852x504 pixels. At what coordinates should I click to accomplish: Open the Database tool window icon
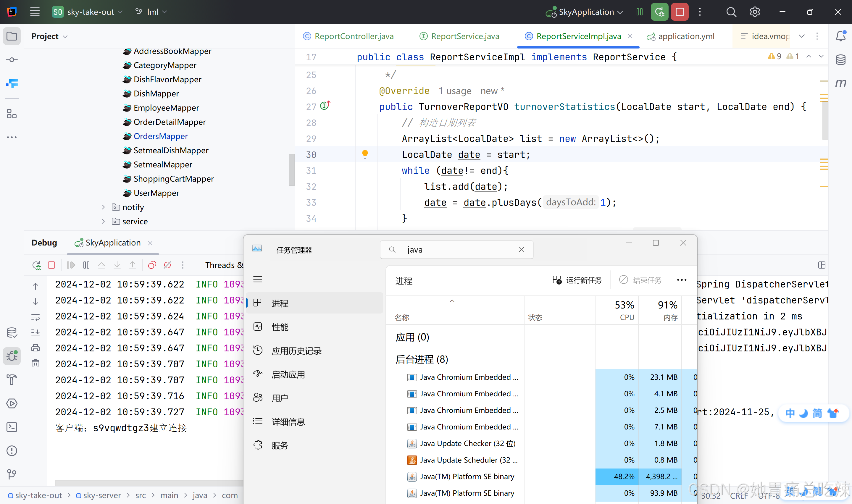tap(840, 60)
